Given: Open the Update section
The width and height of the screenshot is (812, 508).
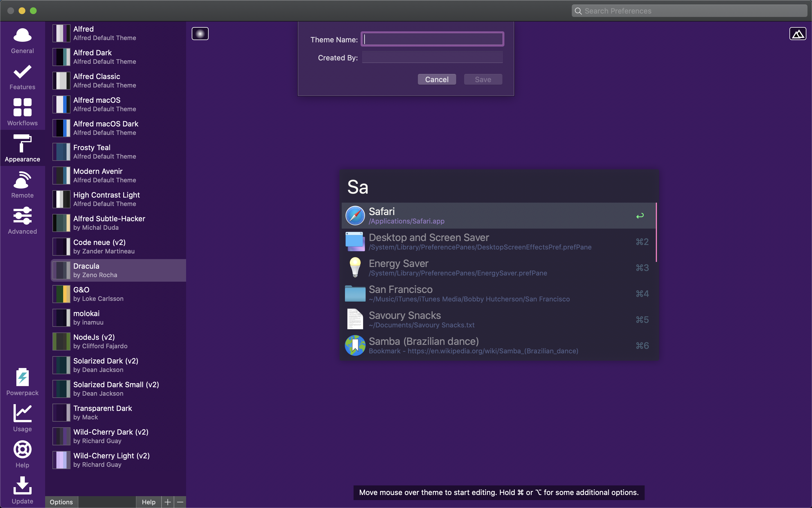Looking at the screenshot, I should point(23,490).
